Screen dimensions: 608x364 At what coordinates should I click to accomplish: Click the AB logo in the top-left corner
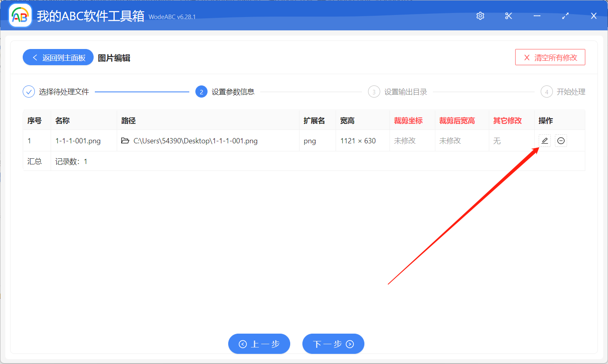(x=20, y=15)
